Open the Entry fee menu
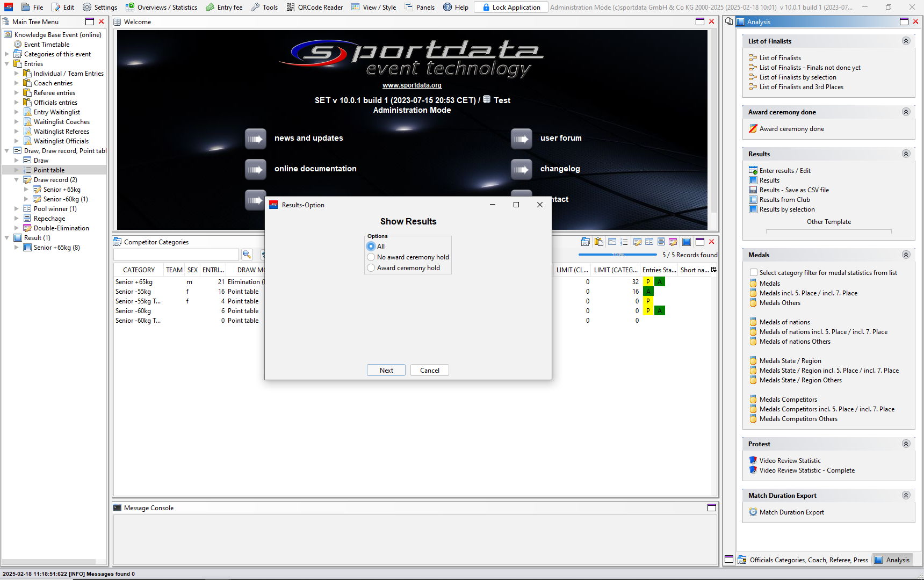The height and width of the screenshot is (580, 924). click(x=224, y=7)
